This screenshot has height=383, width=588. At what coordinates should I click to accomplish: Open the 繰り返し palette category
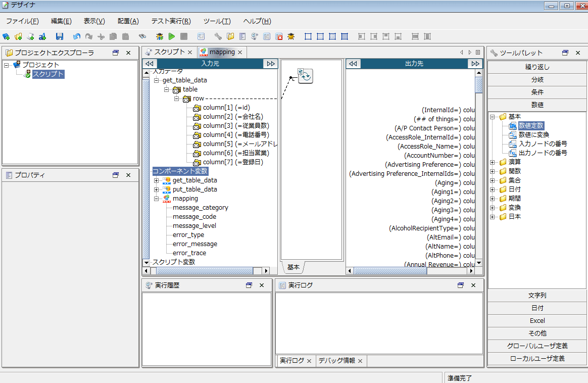point(536,67)
